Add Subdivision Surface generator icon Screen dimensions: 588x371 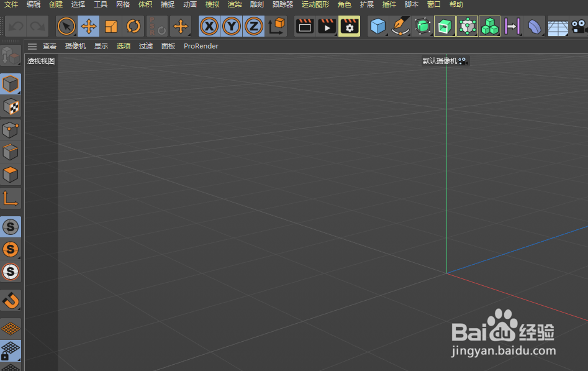click(x=423, y=26)
